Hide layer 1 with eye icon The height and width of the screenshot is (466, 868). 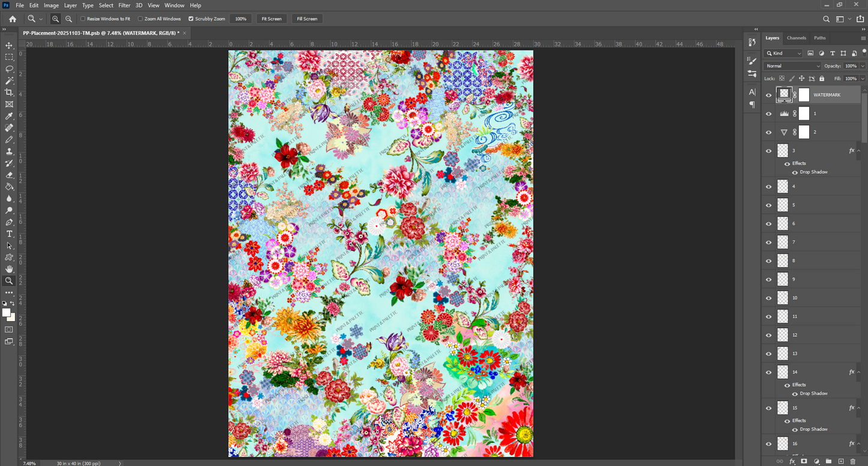[768, 114]
